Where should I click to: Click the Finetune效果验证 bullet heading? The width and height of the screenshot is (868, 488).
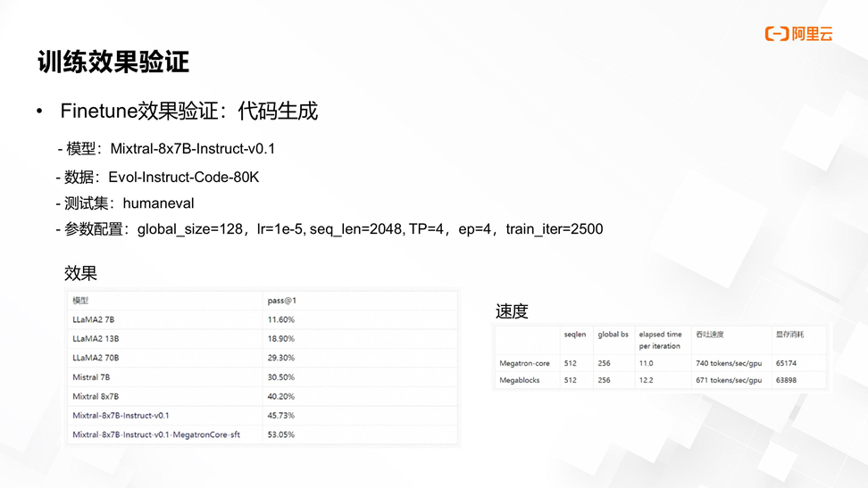point(188,111)
